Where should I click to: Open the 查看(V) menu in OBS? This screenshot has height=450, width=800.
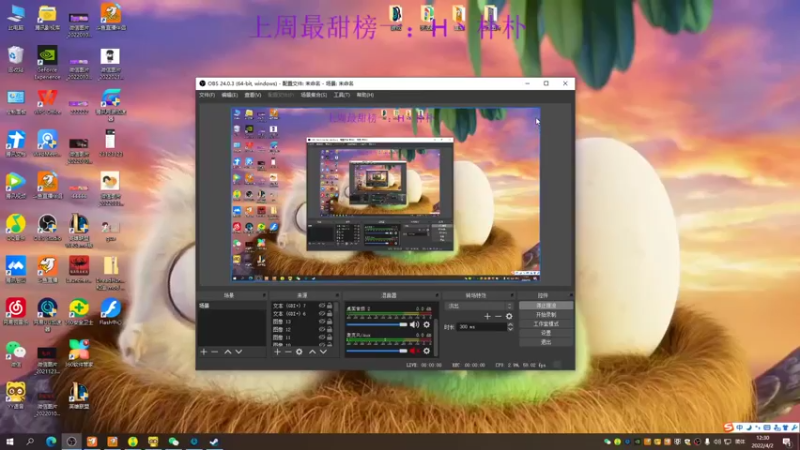(253, 95)
